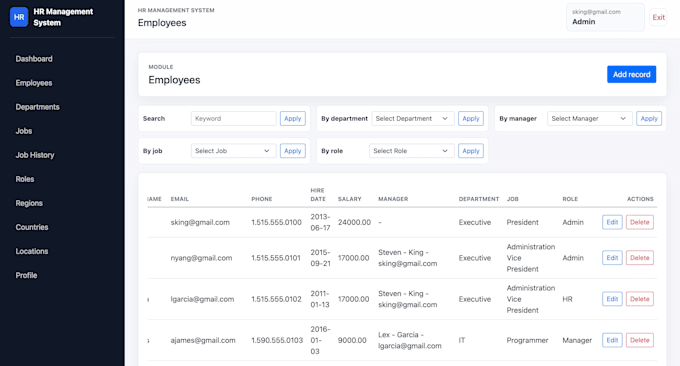Image resolution: width=680 pixels, height=366 pixels.
Task: Apply the job filter
Action: [293, 151]
